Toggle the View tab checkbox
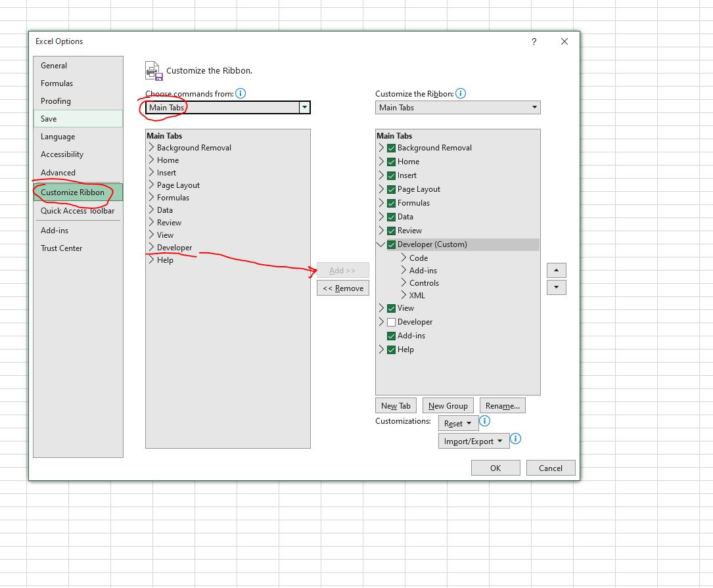This screenshot has height=588, width=713. tap(391, 308)
